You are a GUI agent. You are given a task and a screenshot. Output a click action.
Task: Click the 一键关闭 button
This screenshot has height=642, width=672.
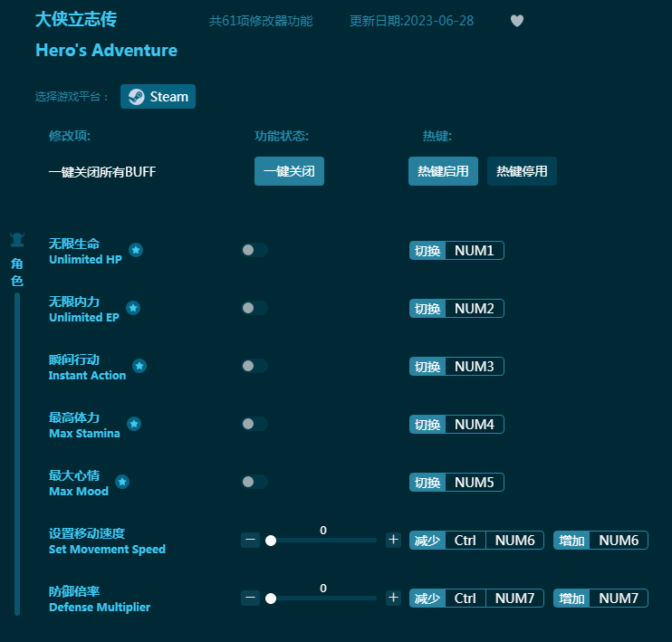pyautogui.click(x=289, y=171)
